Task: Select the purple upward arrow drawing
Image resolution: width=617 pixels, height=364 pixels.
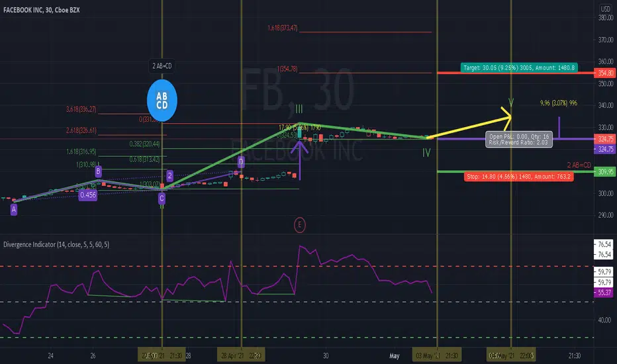Action: pos(300,159)
